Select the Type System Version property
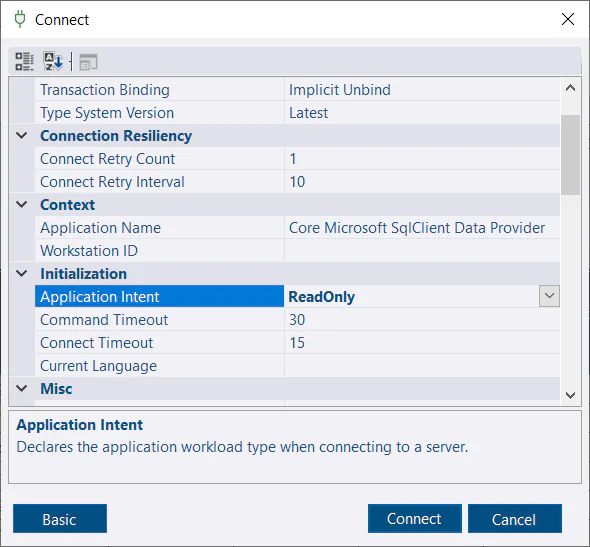Screen dimensions: 590x547 [160, 113]
